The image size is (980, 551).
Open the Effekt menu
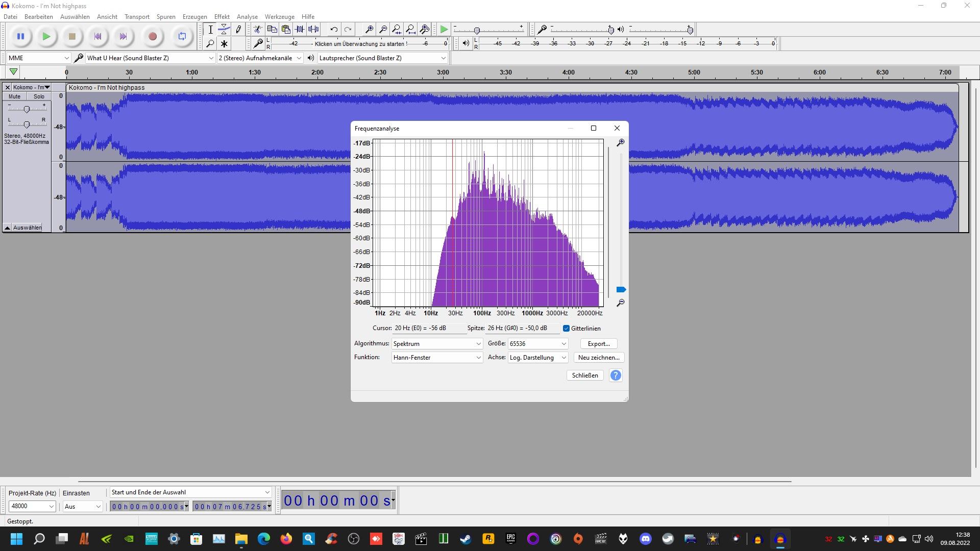[x=222, y=17]
